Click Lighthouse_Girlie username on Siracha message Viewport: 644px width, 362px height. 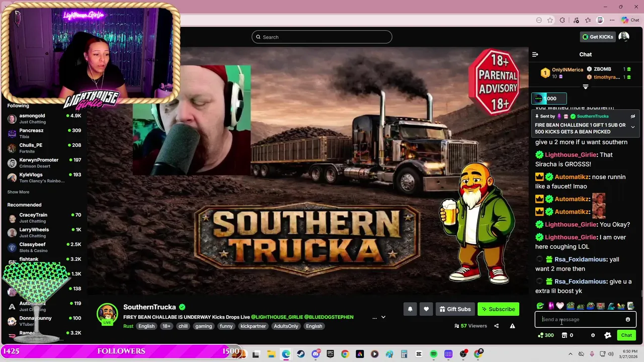pyautogui.click(x=571, y=155)
